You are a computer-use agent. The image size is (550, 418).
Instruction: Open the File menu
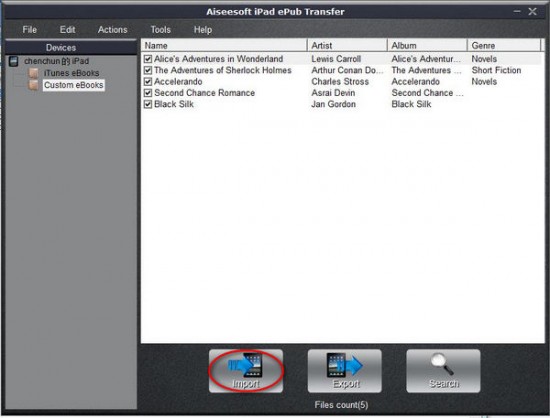29,30
